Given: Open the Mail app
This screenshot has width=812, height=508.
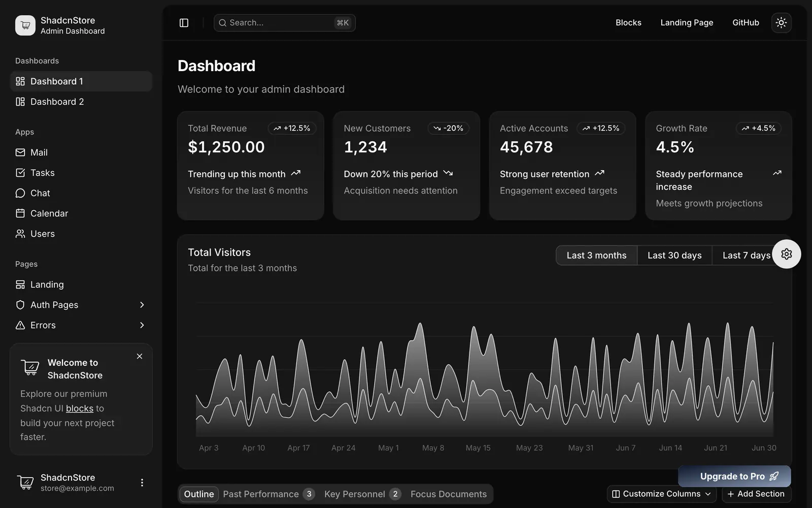Looking at the screenshot, I should (81, 152).
